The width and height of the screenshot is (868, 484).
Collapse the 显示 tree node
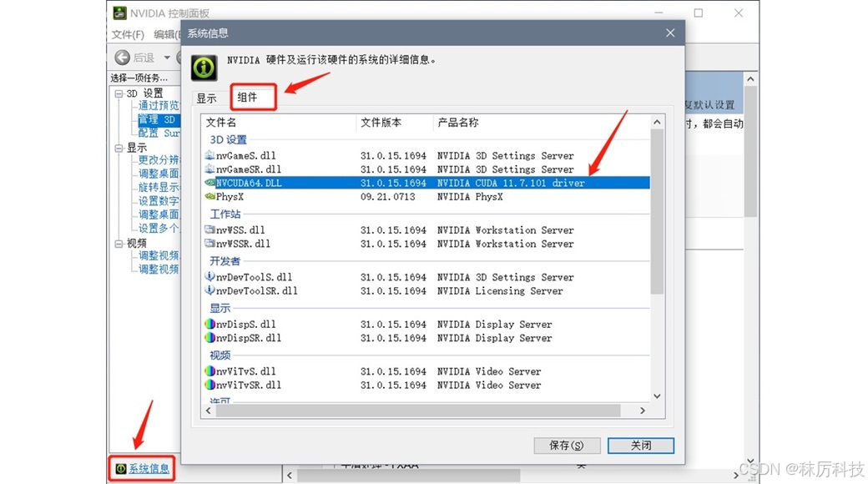119,148
